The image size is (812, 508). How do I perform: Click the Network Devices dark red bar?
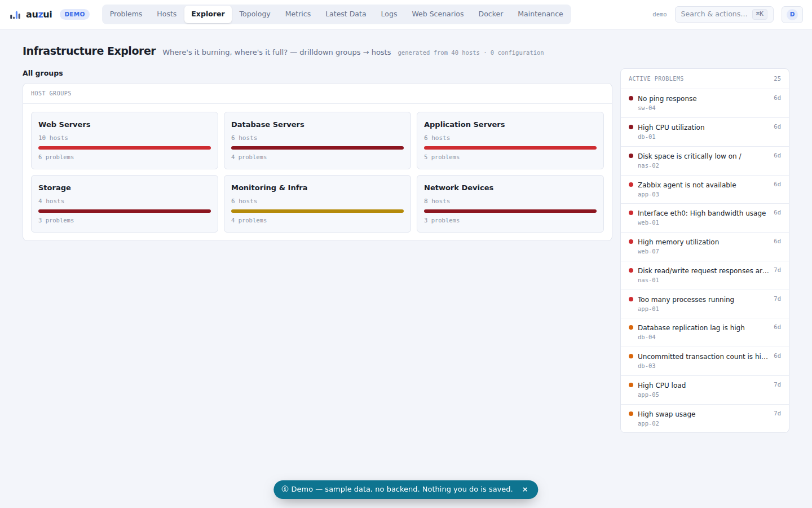510,211
